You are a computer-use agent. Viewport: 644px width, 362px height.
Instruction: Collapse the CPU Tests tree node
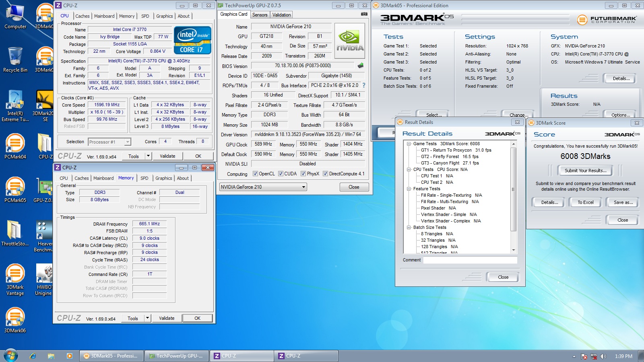[409, 169]
